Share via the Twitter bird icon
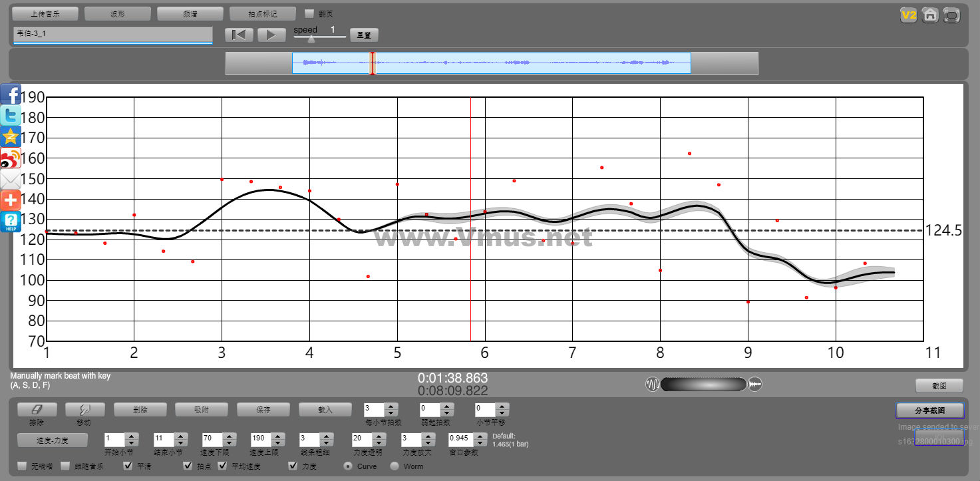 tap(11, 116)
